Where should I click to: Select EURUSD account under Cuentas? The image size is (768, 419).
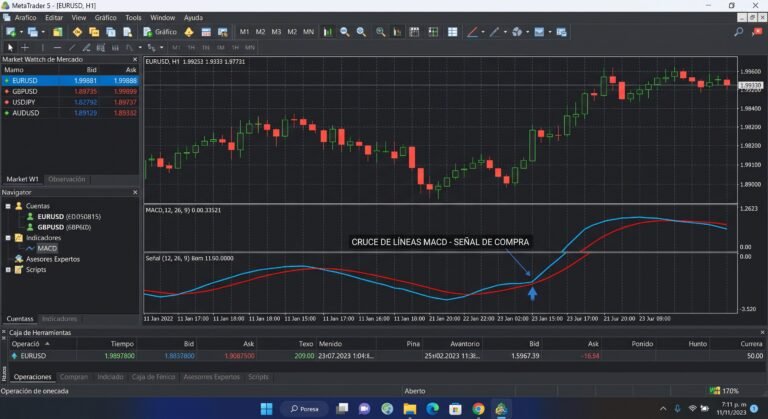pos(69,217)
